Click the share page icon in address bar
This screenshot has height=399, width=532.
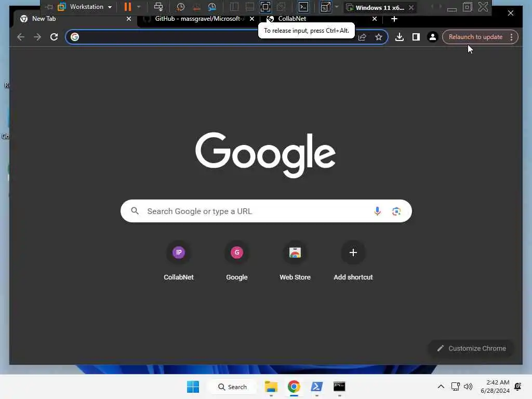(362, 37)
